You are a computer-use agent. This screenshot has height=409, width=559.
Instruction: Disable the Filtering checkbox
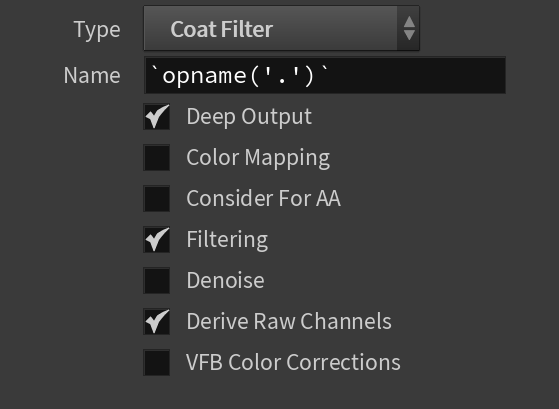(x=157, y=240)
